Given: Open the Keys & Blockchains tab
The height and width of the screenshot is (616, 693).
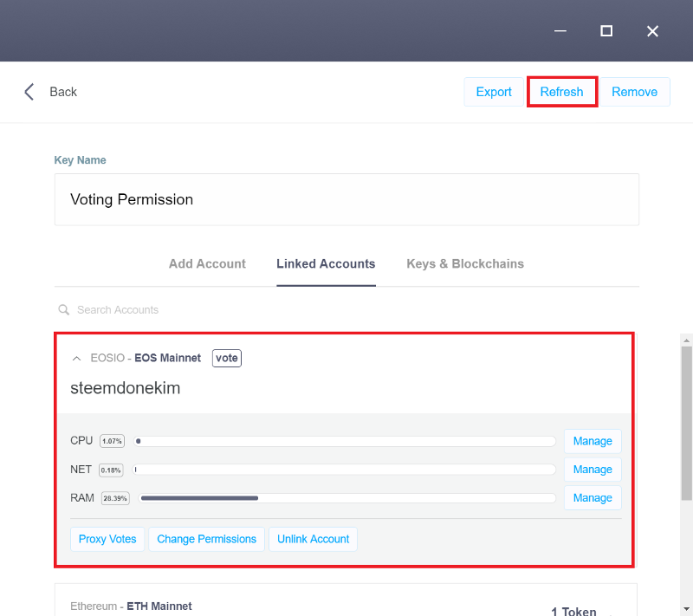Looking at the screenshot, I should click(x=465, y=263).
